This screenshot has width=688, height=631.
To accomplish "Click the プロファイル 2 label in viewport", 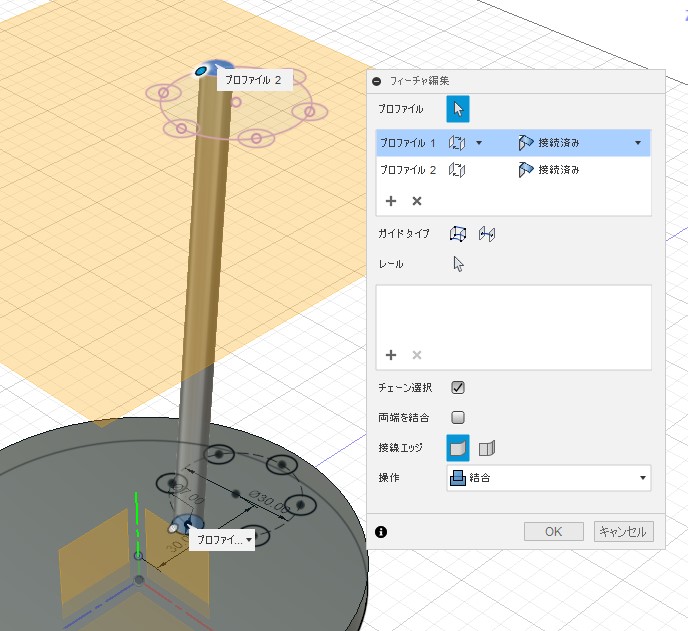I will point(253,80).
